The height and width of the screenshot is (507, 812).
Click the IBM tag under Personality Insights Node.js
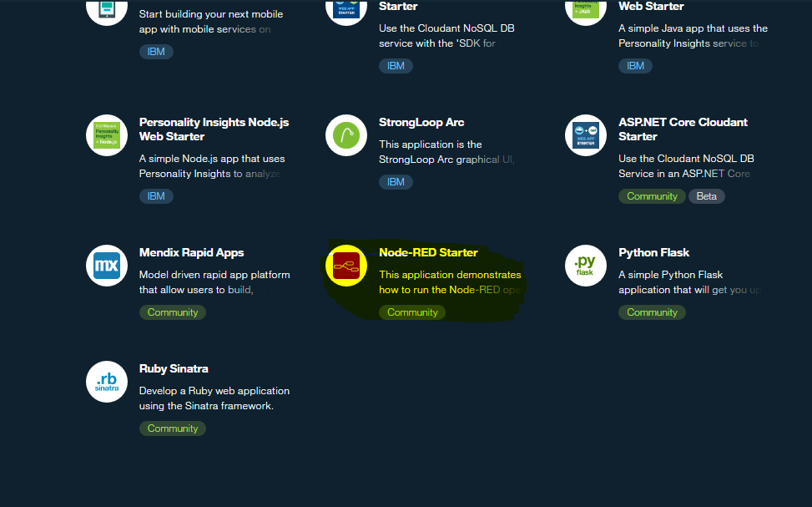[156, 196]
